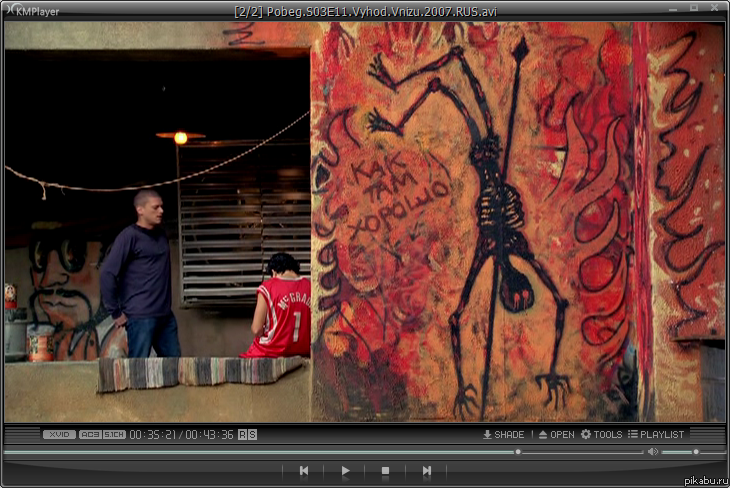
Task: Mute audio with the speaker icon
Action: coord(652,452)
